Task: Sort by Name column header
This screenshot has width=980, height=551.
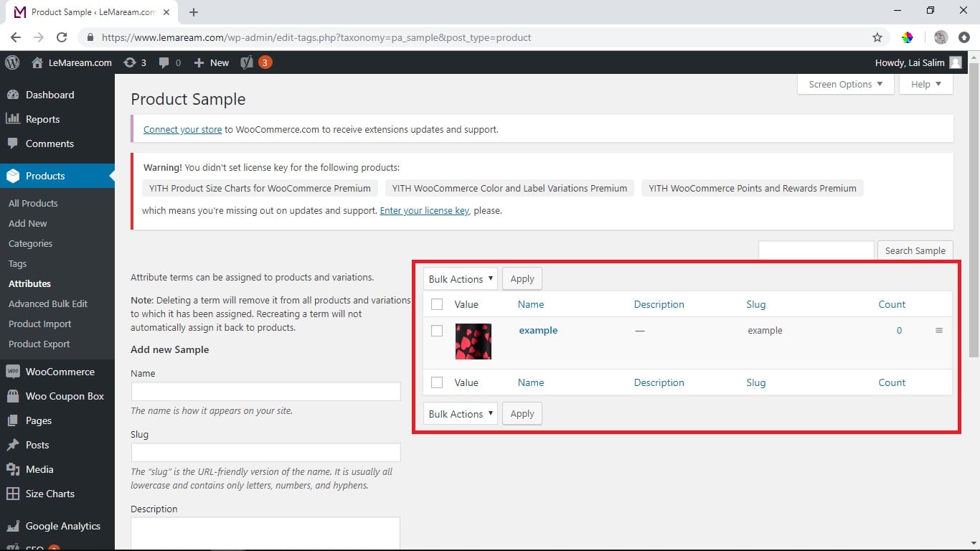Action: [531, 304]
